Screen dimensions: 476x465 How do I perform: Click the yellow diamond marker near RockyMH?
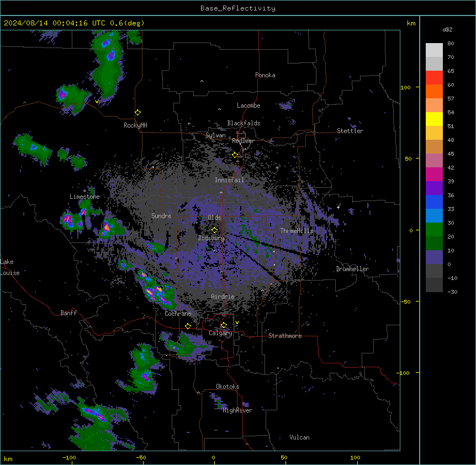(138, 113)
